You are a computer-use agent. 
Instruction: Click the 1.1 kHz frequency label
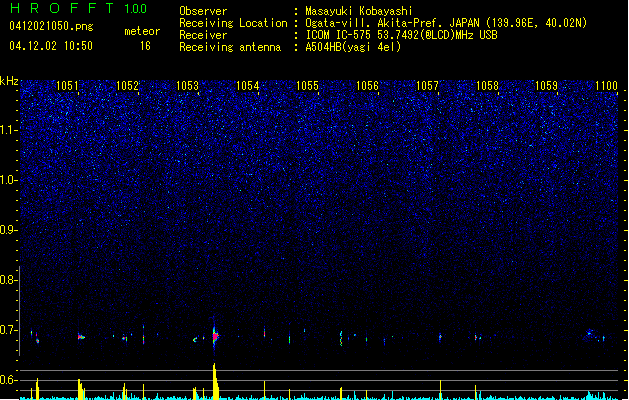click(x=8, y=130)
